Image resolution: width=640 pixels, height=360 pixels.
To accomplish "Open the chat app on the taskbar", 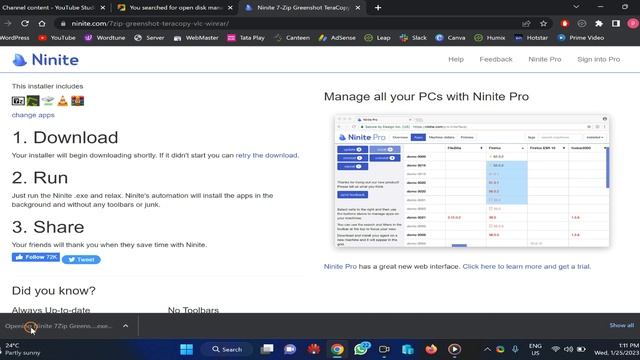I will pos(290,349).
